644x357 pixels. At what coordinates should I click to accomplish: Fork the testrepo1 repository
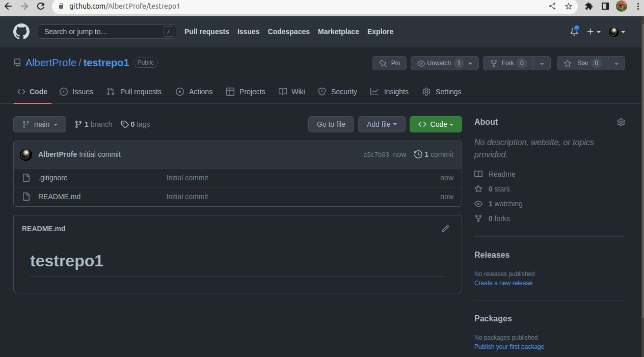point(508,63)
